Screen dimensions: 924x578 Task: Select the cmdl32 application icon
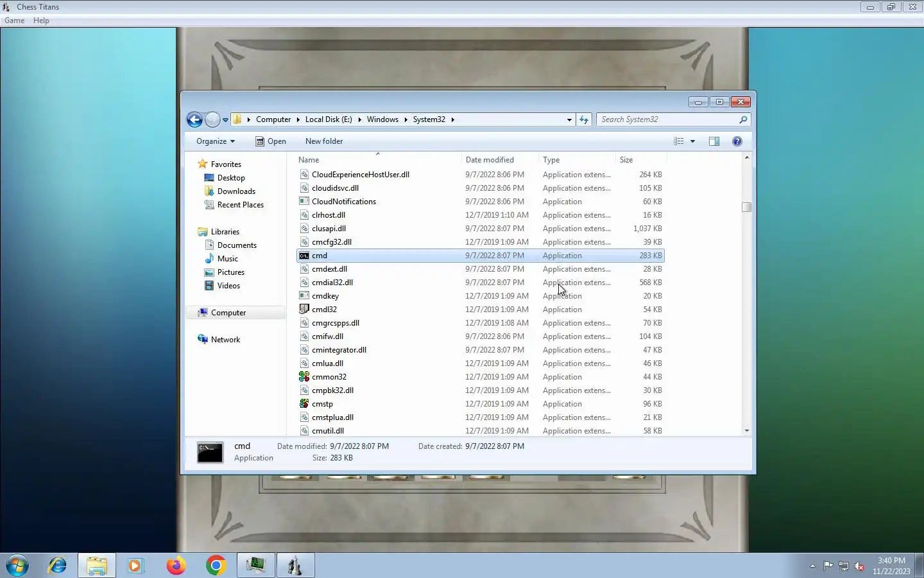pyautogui.click(x=304, y=310)
